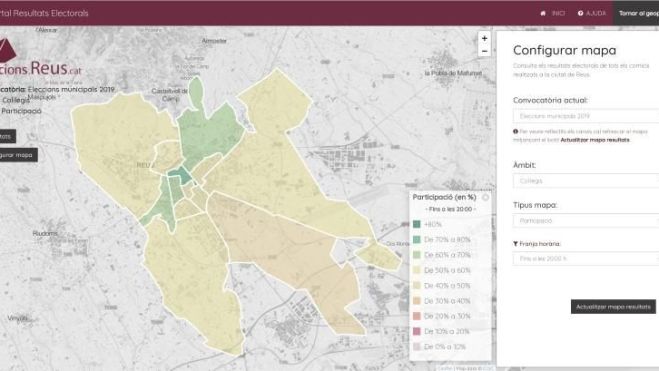Open the Convocatòria actual dropdown
The image size is (659, 371).
click(586, 116)
